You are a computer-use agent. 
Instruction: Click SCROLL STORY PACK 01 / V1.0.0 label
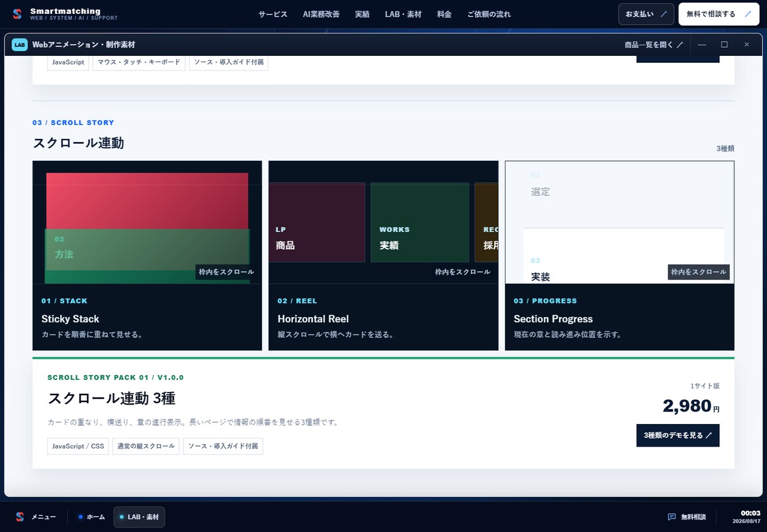point(116,377)
